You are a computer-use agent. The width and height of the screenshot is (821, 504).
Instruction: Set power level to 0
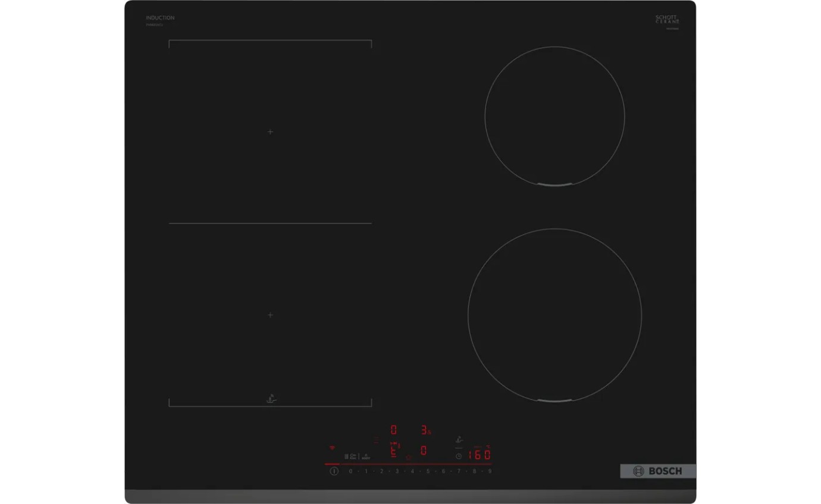(350, 471)
